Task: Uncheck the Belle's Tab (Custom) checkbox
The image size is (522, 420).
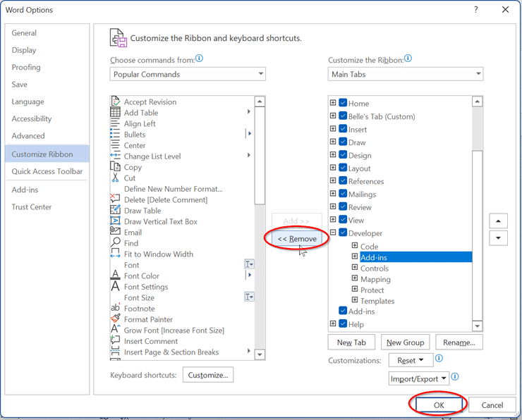Action: coord(343,116)
